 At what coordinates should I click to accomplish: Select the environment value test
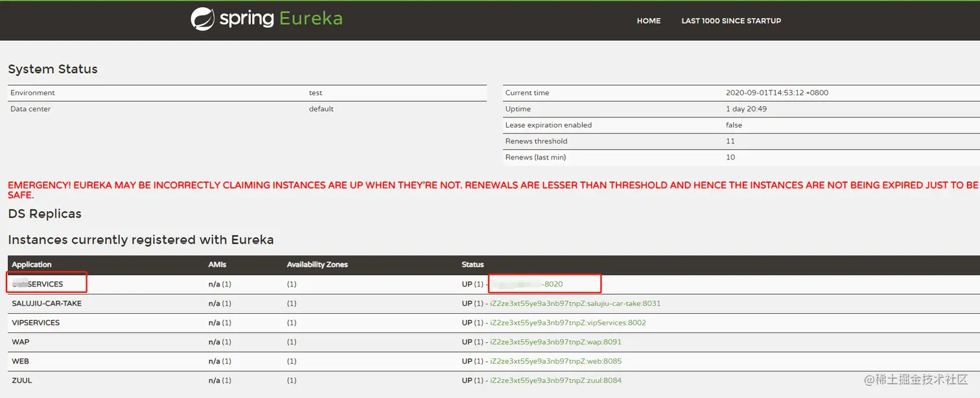[x=316, y=93]
